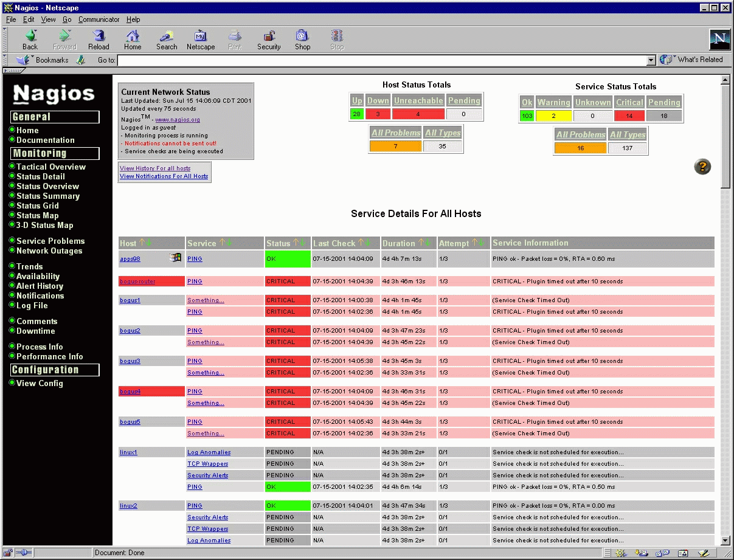Click the Back toolbar button
734x560 pixels.
click(x=30, y=40)
